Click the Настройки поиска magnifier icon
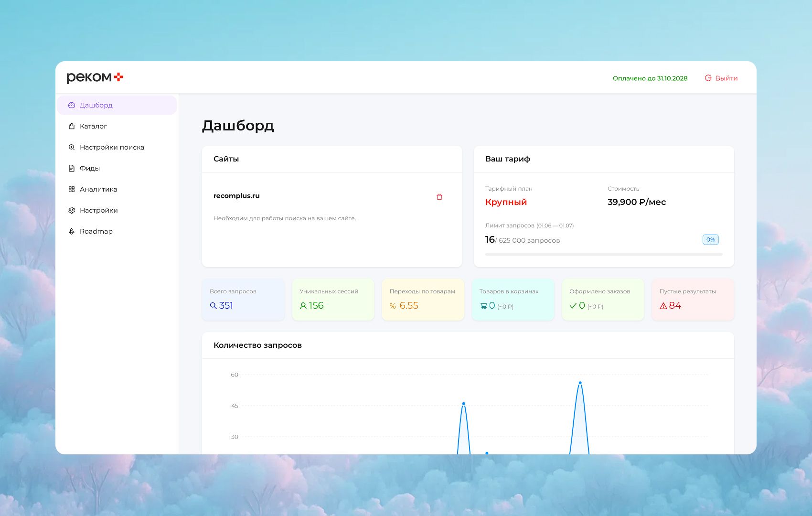The width and height of the screenshot is (812, 516). click(72, 147)
